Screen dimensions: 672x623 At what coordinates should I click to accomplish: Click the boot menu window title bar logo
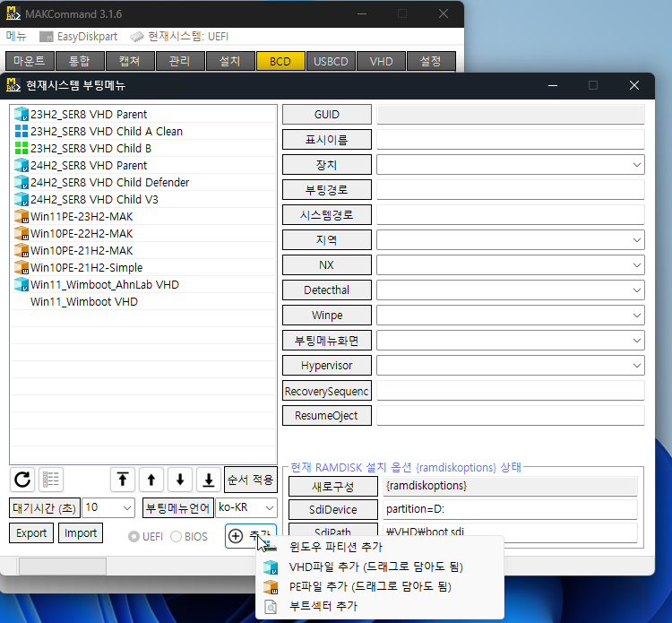(x=13, y=85)
